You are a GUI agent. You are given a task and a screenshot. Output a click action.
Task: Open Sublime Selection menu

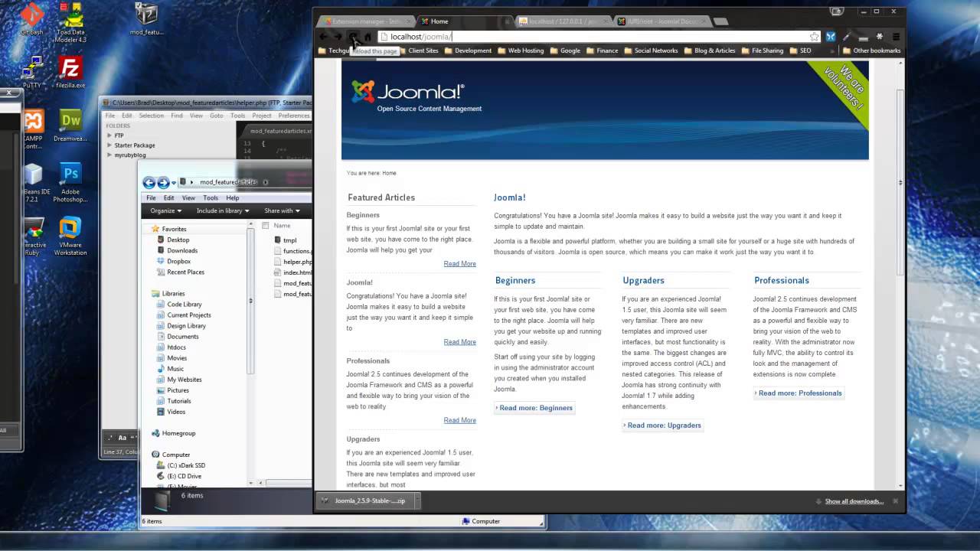151,116
